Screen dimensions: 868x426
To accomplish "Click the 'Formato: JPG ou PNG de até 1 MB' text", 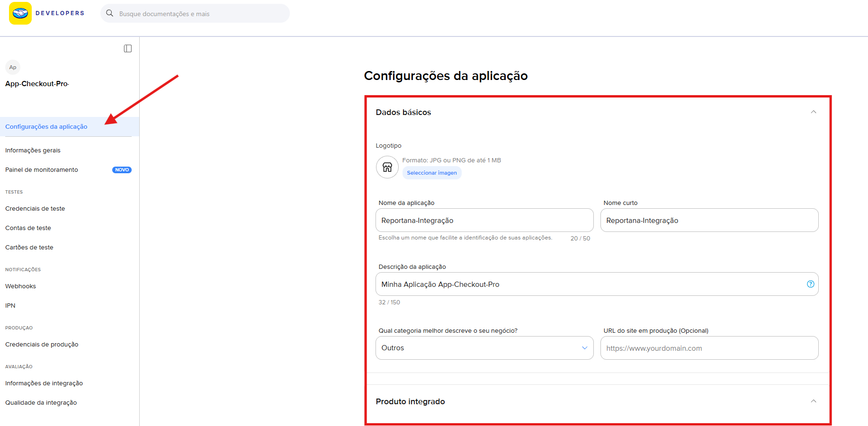I will (452, 160).
